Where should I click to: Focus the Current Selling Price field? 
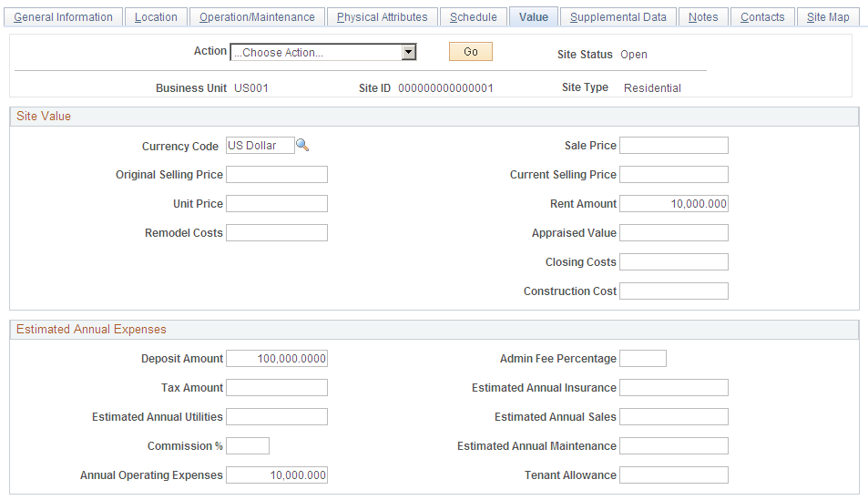[x=674, y=175]
